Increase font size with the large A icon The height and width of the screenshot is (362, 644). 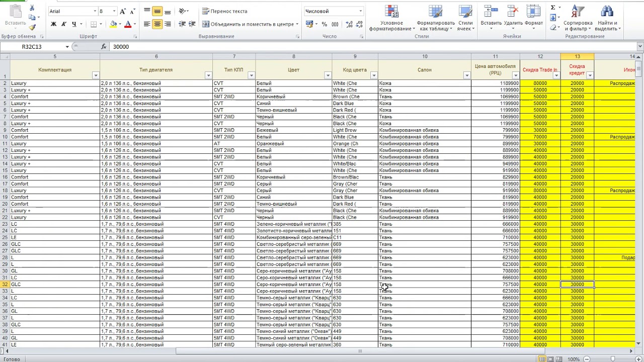(x=123, y=11)
